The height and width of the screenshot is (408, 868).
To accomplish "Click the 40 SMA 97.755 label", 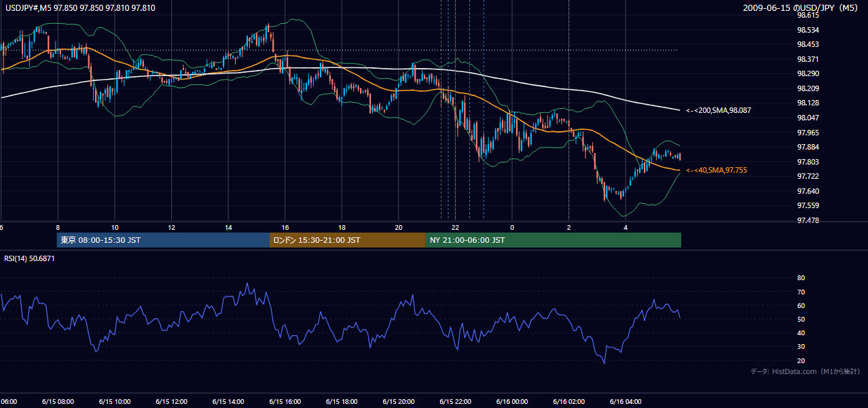I will coord(717,170).
